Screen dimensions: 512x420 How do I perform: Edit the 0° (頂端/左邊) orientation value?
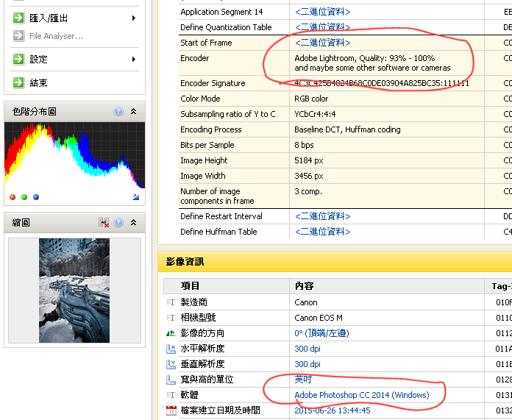tap(321, 333)
